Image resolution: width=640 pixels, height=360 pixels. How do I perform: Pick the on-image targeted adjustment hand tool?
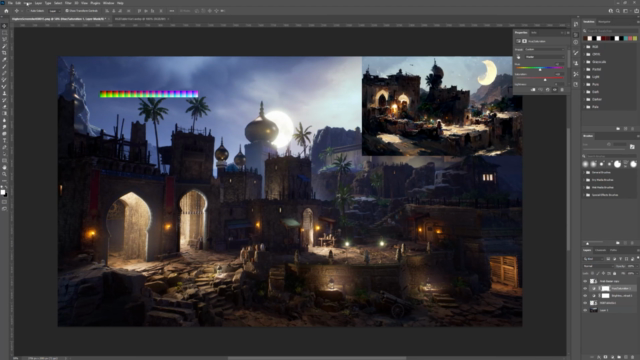[518, 57]
